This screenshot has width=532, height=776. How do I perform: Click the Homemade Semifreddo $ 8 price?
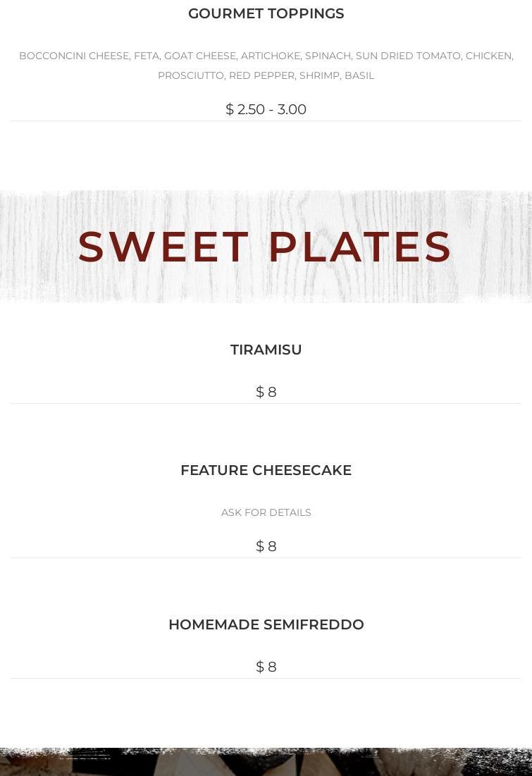tap(266, 667)
